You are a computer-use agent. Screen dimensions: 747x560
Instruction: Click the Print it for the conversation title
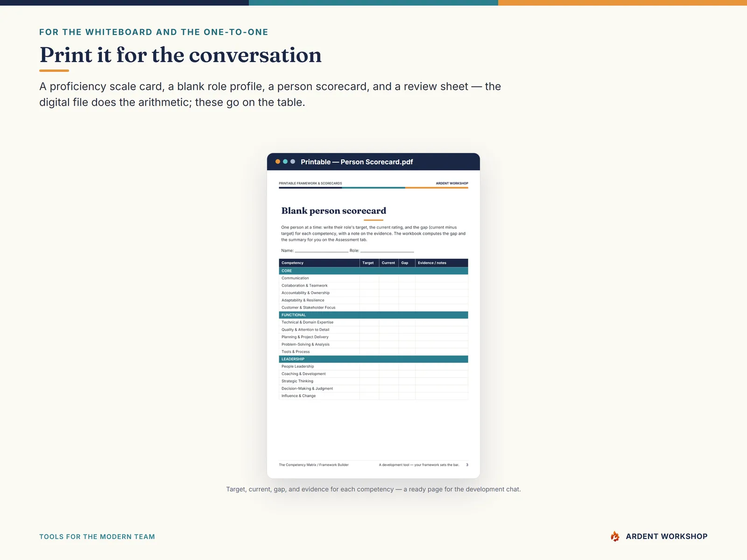181,55
